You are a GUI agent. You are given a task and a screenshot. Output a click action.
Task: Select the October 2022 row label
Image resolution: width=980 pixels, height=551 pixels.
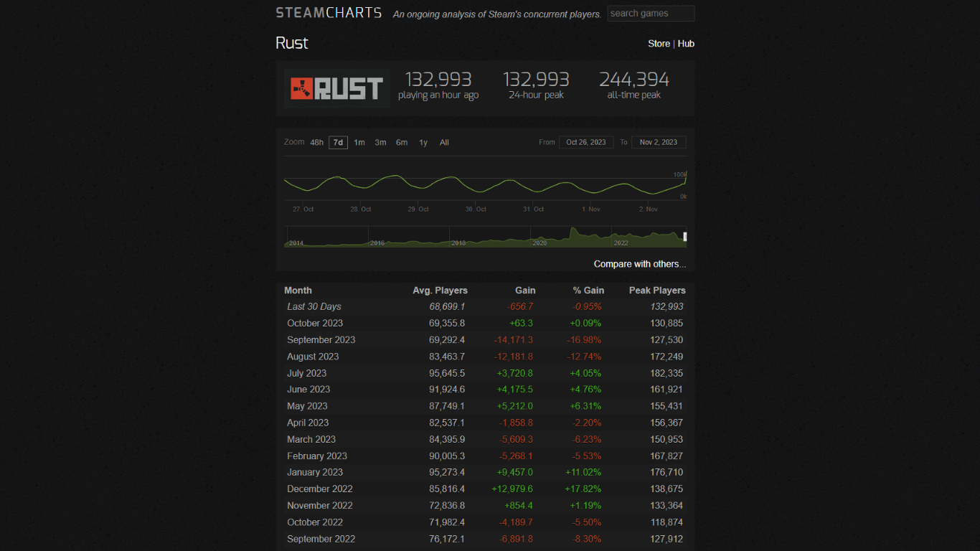315,522
